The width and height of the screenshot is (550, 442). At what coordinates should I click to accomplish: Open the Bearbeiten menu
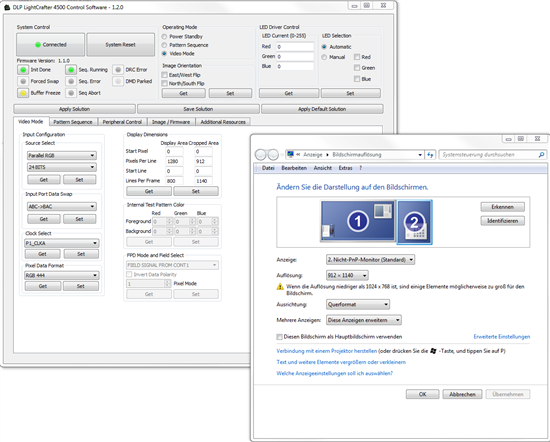[294, 168]
